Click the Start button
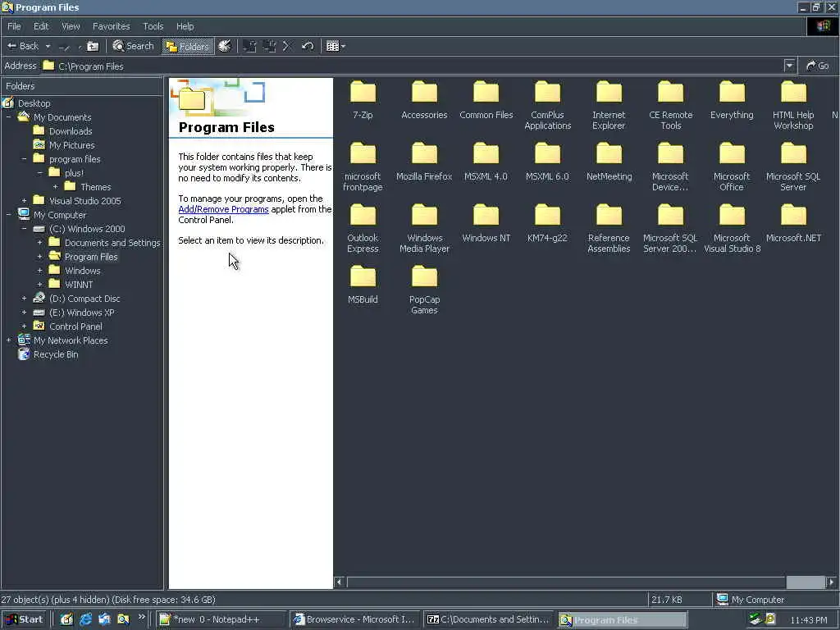The image size is (840, 630). coord(25,619)
